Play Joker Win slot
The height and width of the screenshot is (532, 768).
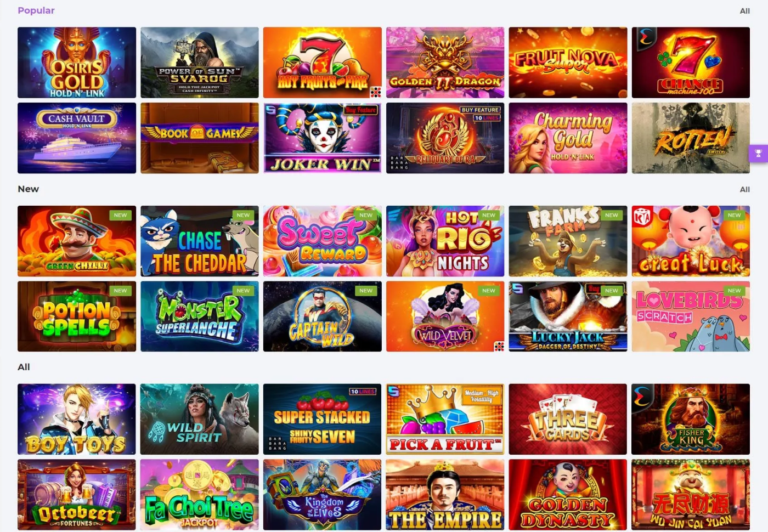coord(323,138)
